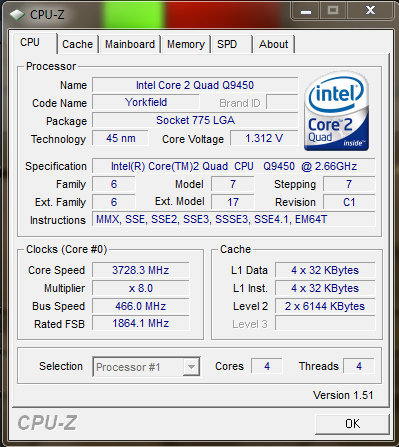The height and width of the screenshot is (447, 399).
Task: Expand the Processor #1 selection dropdown
Action: coord(191,367)
